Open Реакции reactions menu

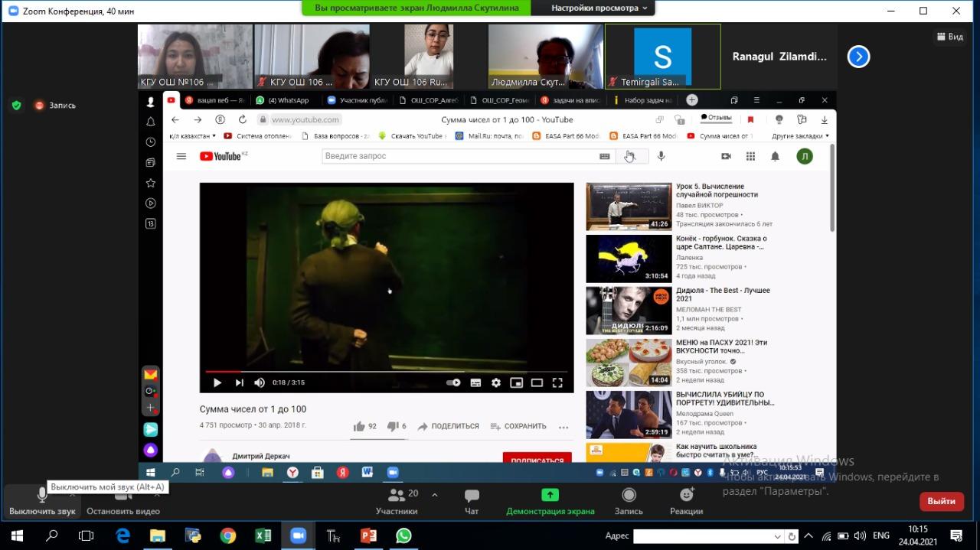tap(687, 502)
